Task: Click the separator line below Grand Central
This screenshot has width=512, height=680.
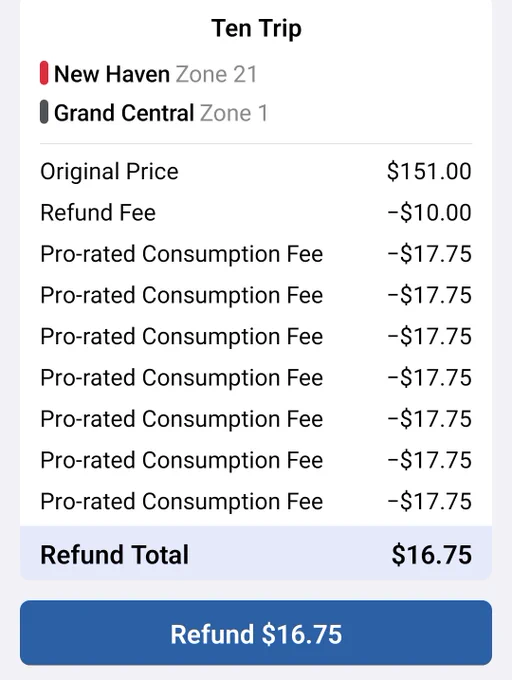Action: pyautogui.click(x=256, y=143)
